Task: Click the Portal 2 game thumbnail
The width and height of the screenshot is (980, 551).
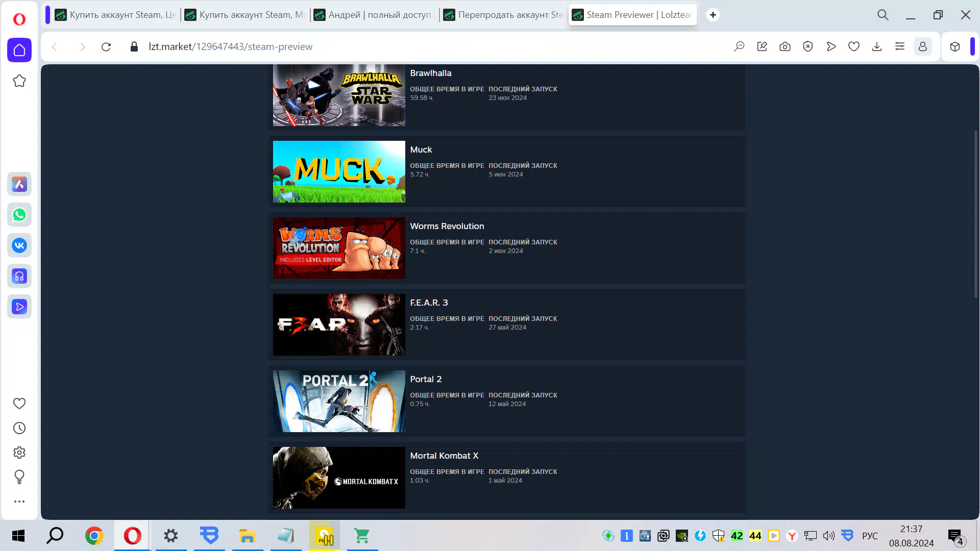Action: [339, 401]
